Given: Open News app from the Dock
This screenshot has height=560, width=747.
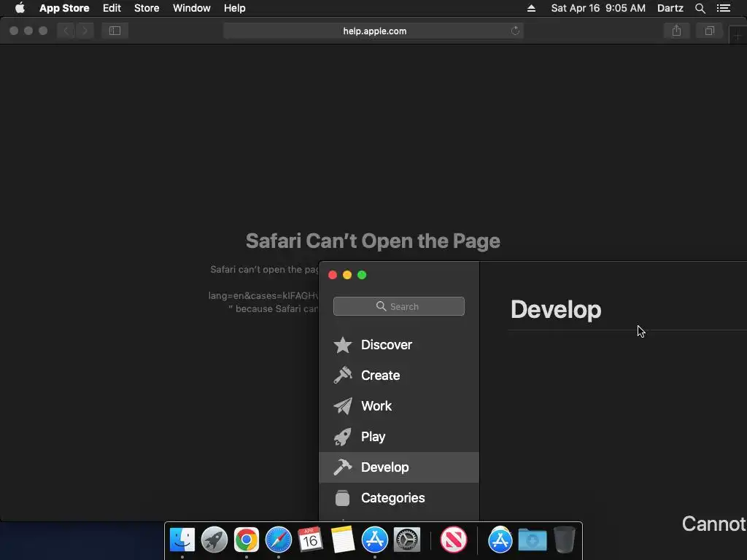Looking at the screenshot, I should point(454,540).
